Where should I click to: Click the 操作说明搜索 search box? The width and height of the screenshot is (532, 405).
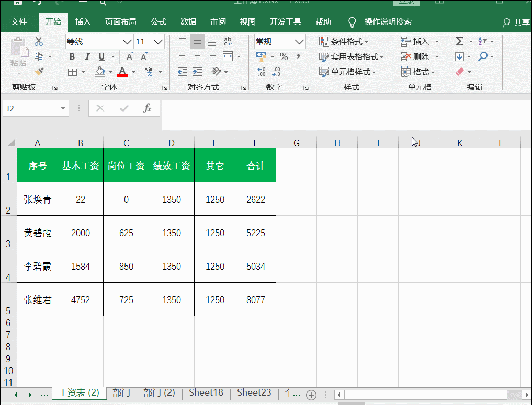click(x=388, y=22)
